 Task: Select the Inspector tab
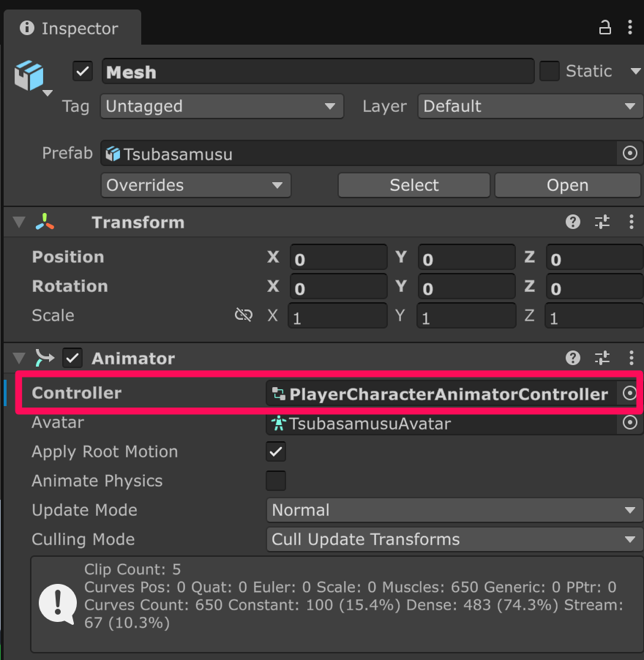70,29
